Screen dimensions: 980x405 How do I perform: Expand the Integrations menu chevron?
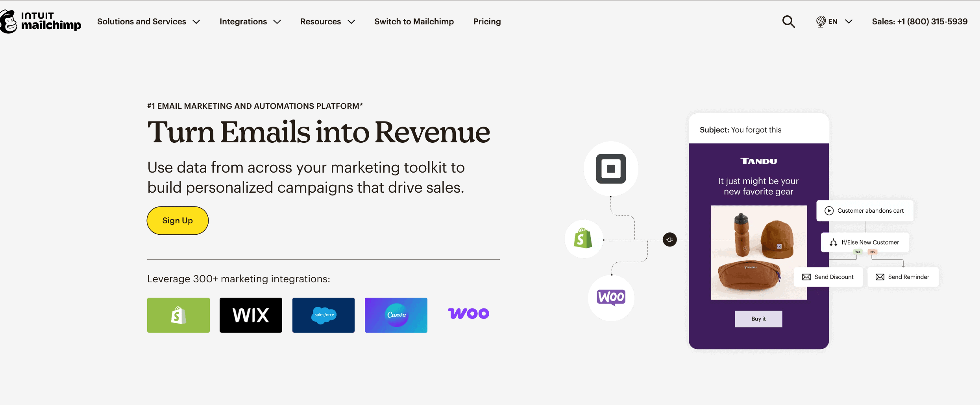(x=277, y=22)
